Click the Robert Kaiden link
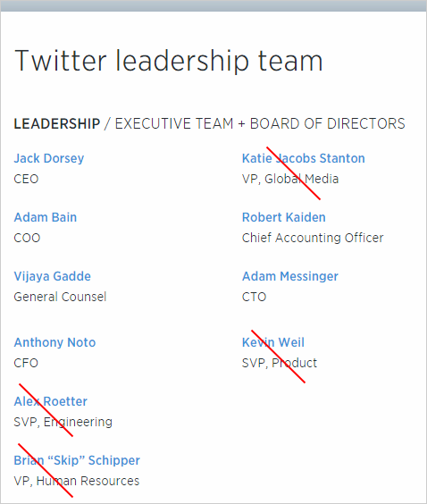The width and height of the screenshot is (427, 504). [x=284, y=217]
